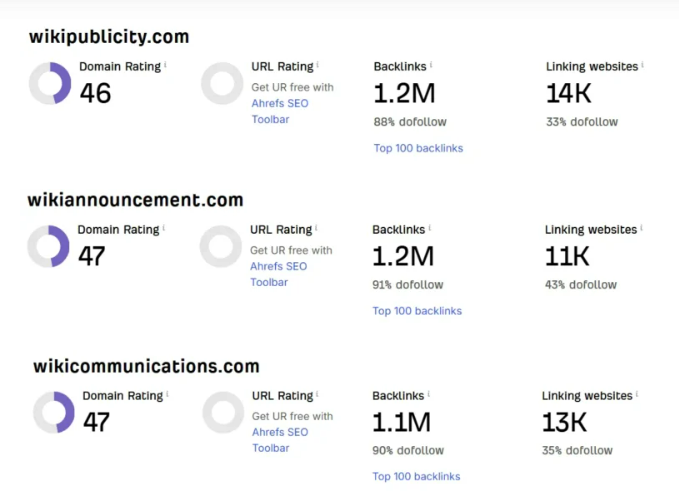Click the wikicommunications.com URL Rating empty donut
Image resolution: width=679 pixels, height=500 pixels.
[223, 412]
